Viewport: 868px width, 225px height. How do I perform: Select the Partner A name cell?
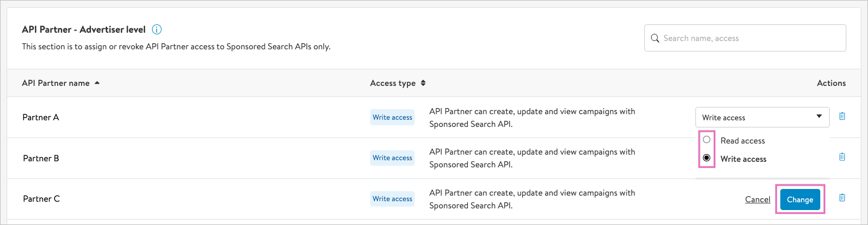point(41,117)
